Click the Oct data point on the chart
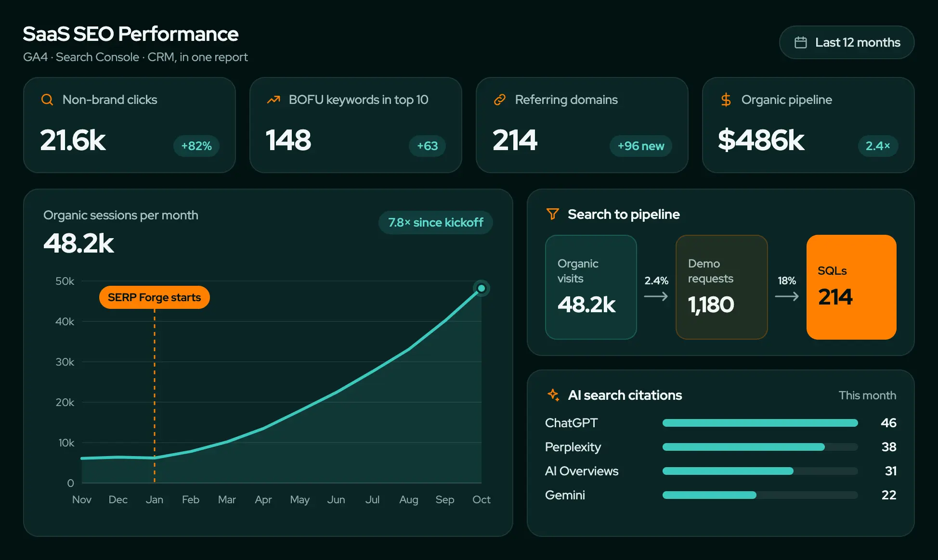Image resolution: width=938 pixels, height=560 pixels. (x=481, y=288)
